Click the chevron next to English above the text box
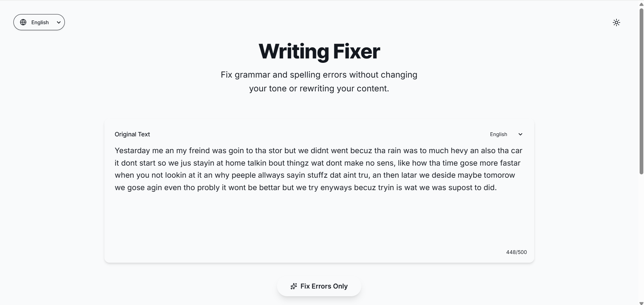This screenshot has height=305, width=644. pos(520,134)
